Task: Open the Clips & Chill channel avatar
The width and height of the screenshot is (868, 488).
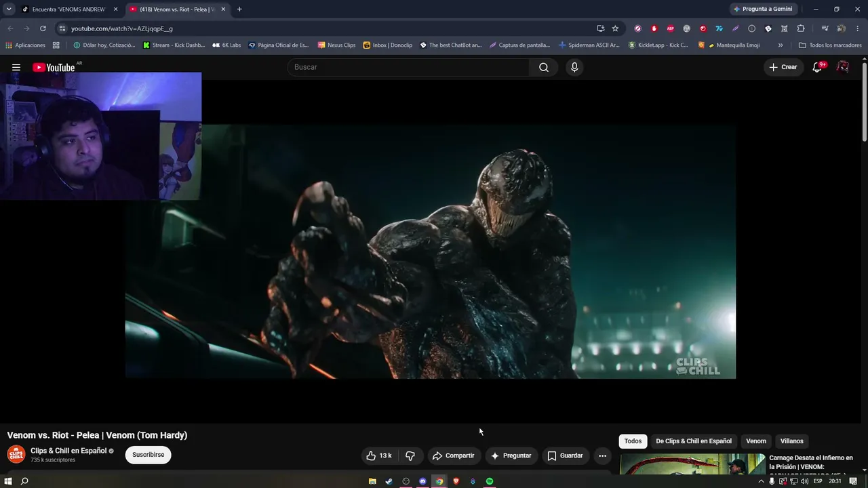Action: [x=16, y=454]
